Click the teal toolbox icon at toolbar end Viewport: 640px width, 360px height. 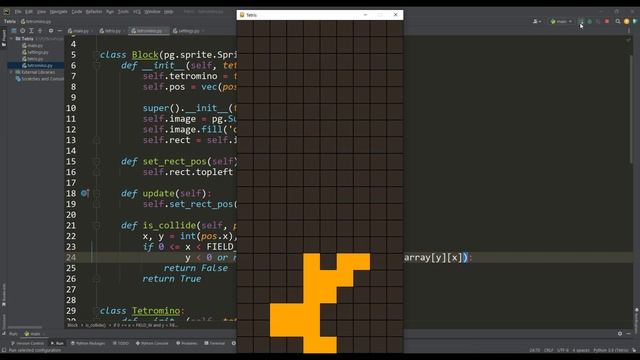tap(635, 21)
